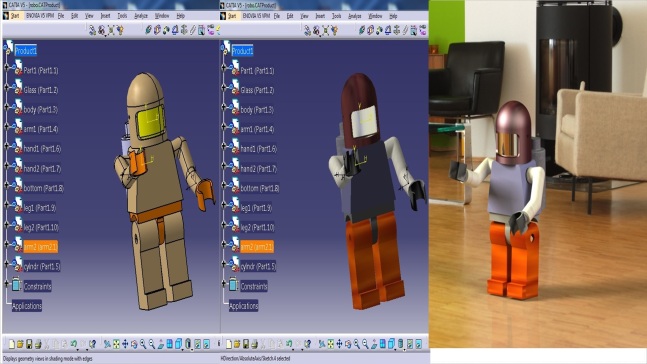Select Pan tool in left CATIA window
Viewport: 647px width, 364px height.
coord(125,344)
